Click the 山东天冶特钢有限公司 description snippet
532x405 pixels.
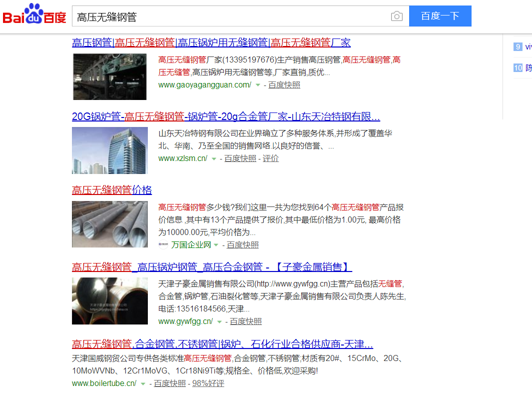(275, 139)
